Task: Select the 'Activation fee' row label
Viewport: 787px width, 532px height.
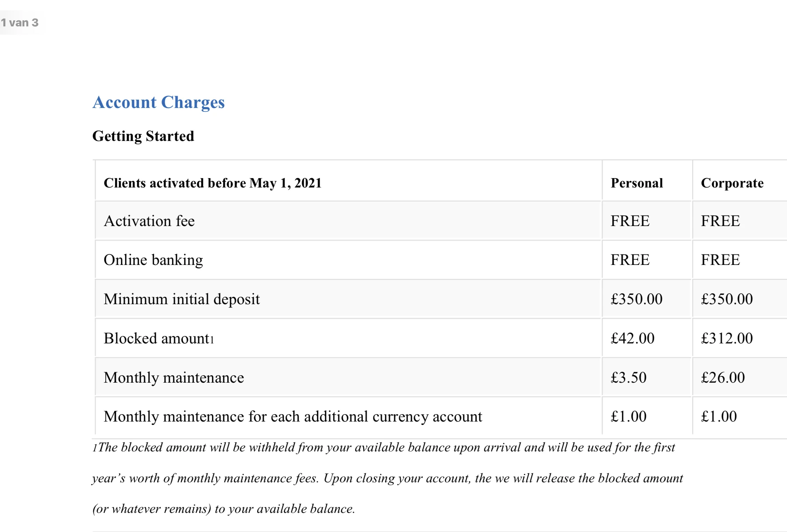Action: [149, 221]
